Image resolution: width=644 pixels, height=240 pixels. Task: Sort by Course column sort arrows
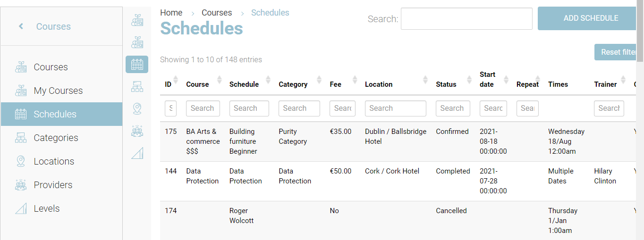[219, 79]
